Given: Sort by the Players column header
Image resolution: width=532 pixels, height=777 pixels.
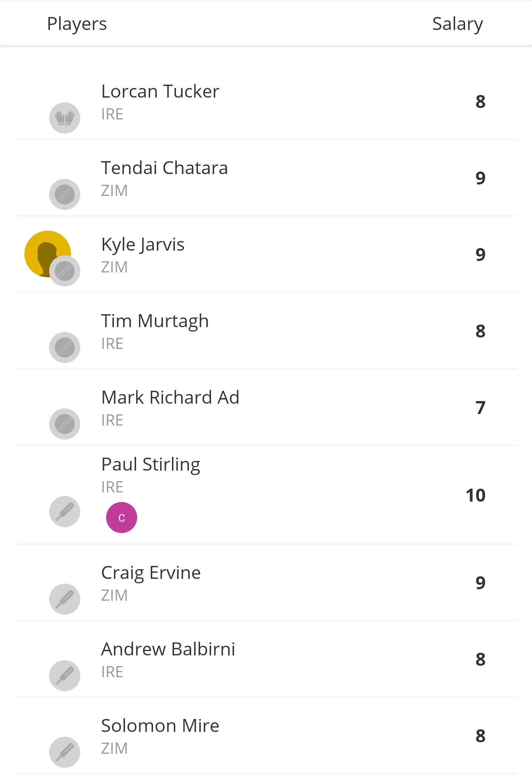Looking at the screenshot, I should pos(77,24).
